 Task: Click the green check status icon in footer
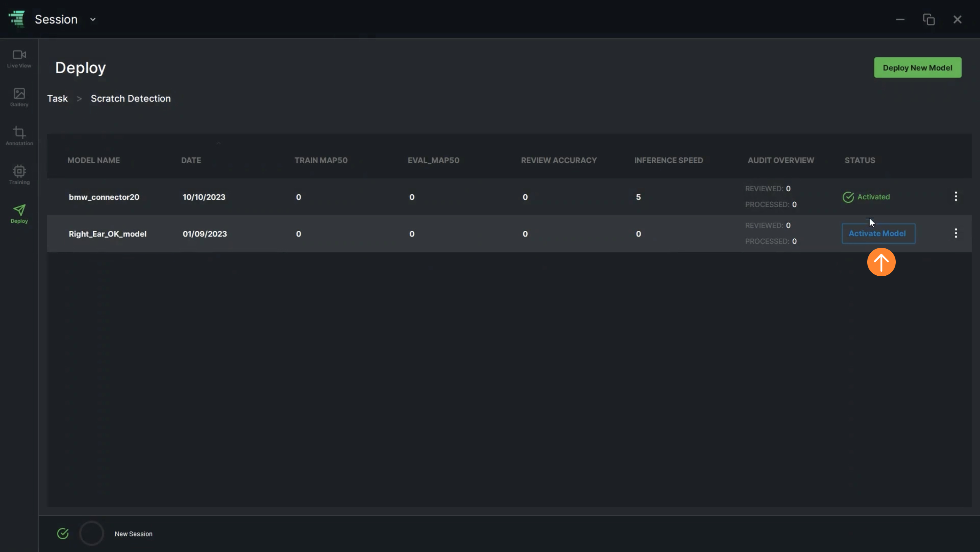(63, 534)
